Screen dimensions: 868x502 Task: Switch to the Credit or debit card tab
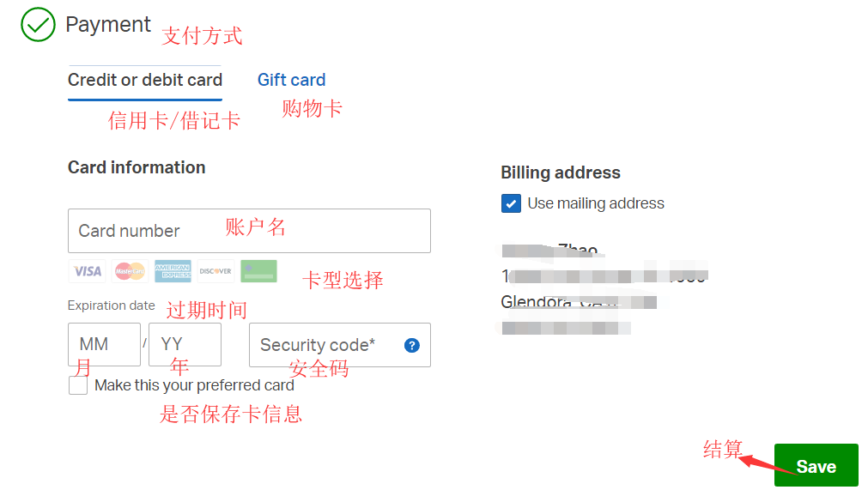(145, 80)
